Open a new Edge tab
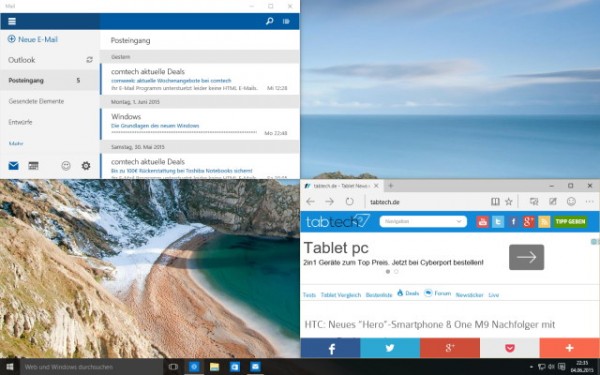Screen dimensions: 600x375 (x=390, y=186)
